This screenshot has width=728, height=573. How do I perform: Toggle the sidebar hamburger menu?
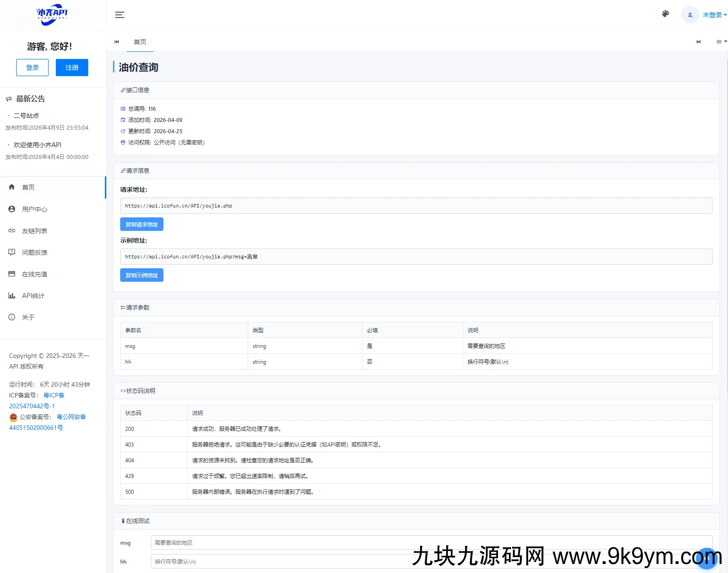coord(119,15)
